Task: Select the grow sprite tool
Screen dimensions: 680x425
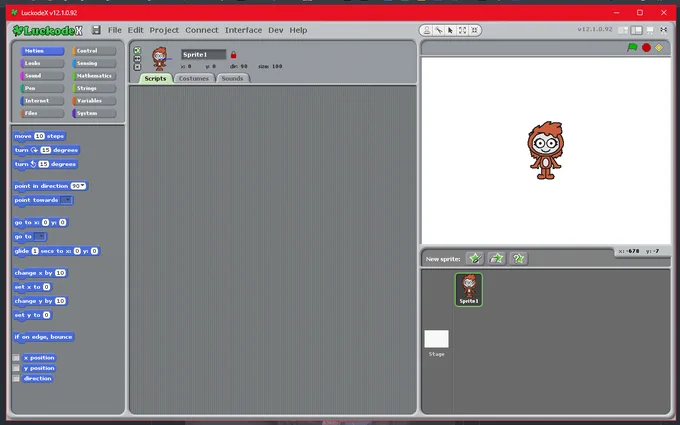Action: pyautogui.click(x=462, y=30)
